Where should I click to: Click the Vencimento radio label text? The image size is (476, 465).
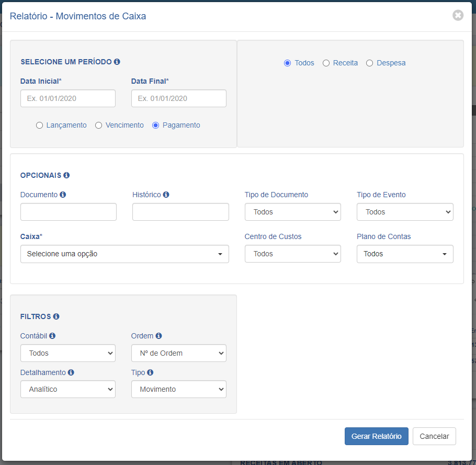pyautogui.click(x=124, y=125)
